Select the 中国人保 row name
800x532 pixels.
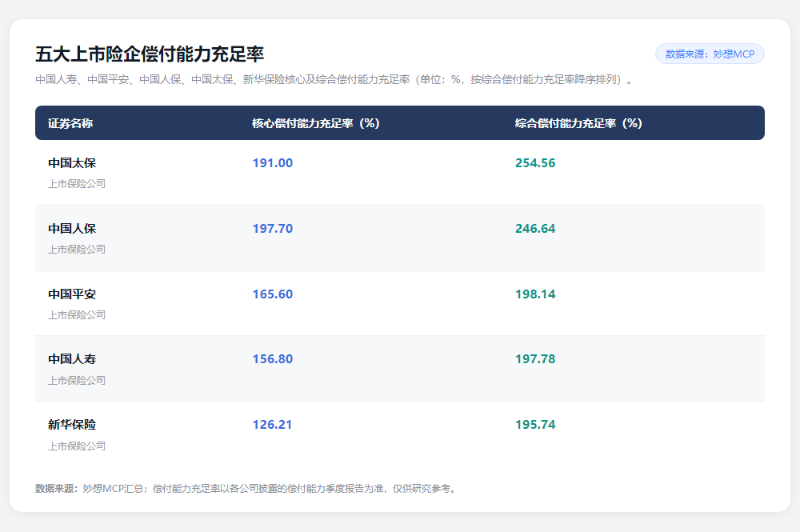click(72, 229)
